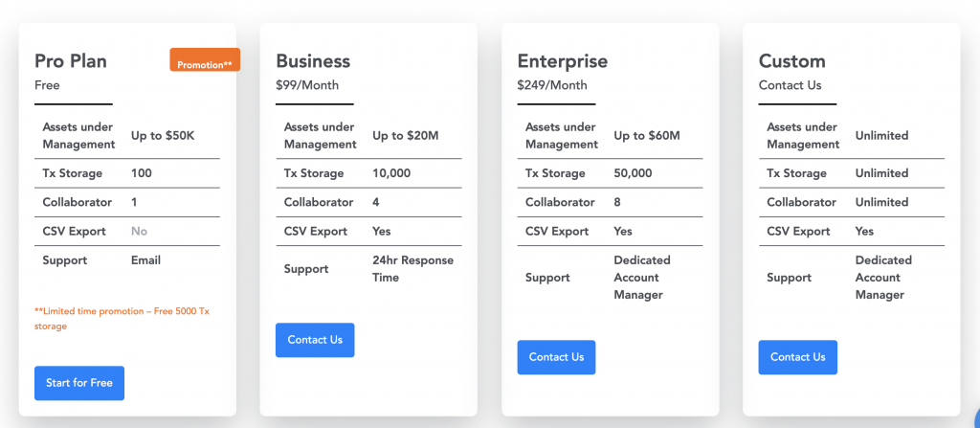The image size is (980, 428).
Task: Click Contact Us under Enterprise plan
Action: [x=556, y=357]
